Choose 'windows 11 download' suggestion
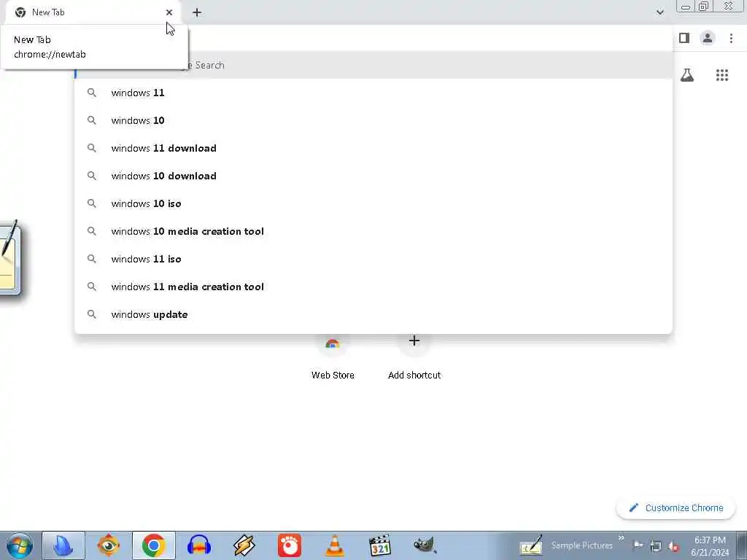Image resolution: width=747 pixels, height=560 pixels. click(x=373, y=148)
